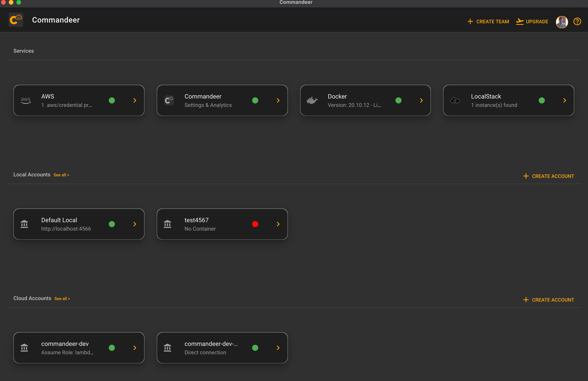Image resolution: width=588 pixels, height=381 pixels.
Task: Open the commandeer-dev bank icon
Action: [24, 348]
